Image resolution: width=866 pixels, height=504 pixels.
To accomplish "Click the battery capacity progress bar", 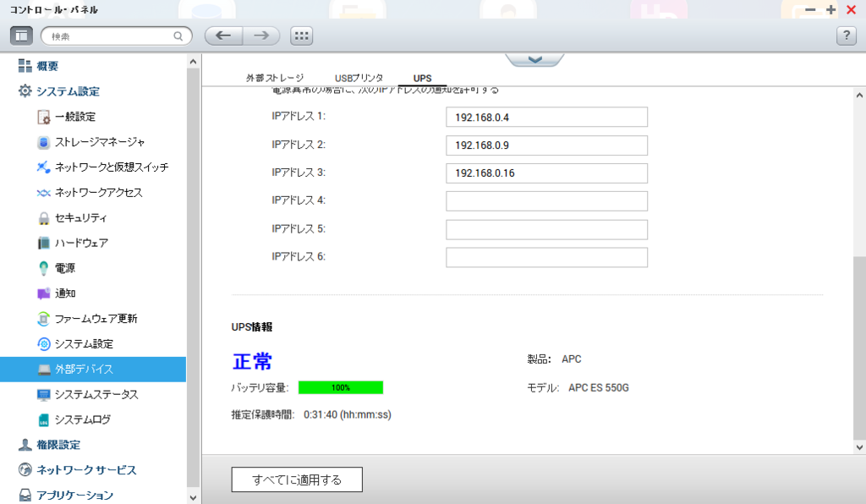I will [x=341, y=387].
